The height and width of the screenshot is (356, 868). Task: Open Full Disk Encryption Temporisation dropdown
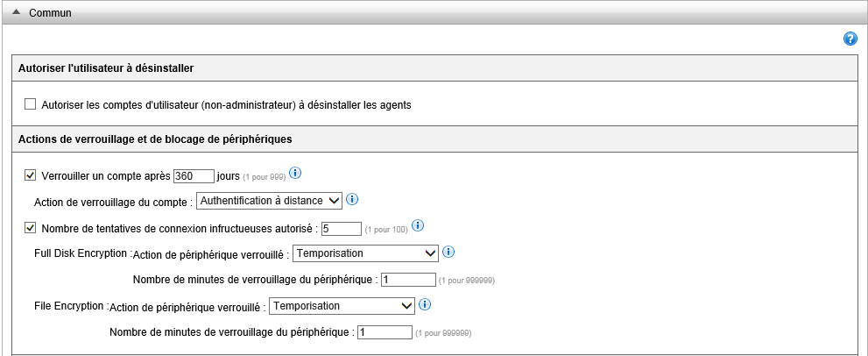pos(365,253)
